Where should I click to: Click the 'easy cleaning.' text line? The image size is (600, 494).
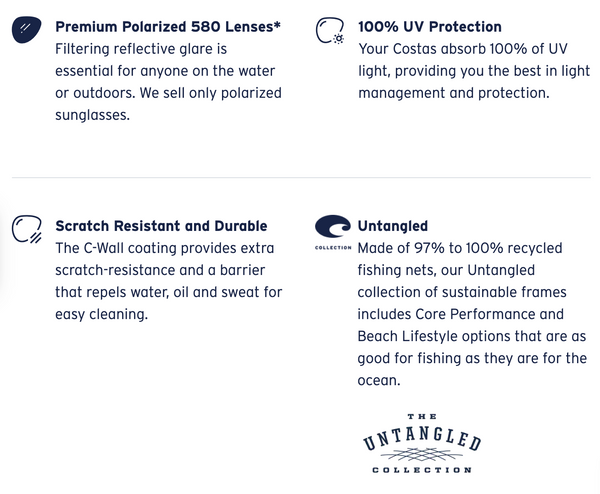click(x=101, y=314)
